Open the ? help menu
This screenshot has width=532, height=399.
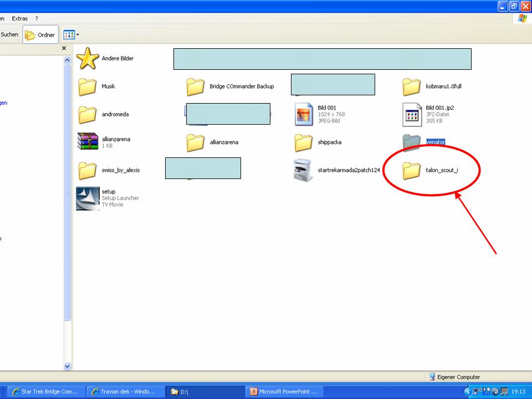[x=36, y=18]
